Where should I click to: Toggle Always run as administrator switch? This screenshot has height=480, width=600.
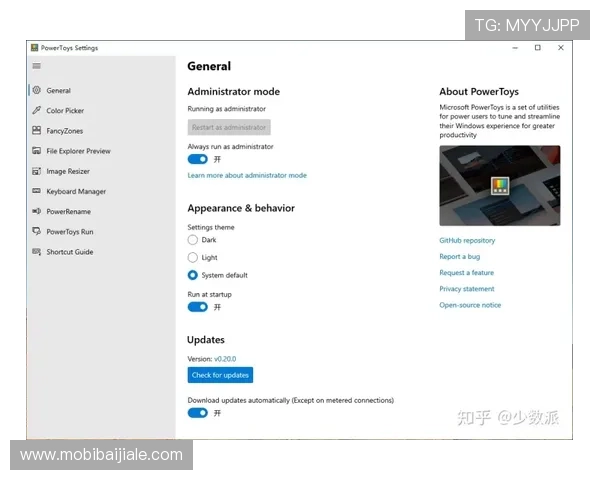coord(198,159)
